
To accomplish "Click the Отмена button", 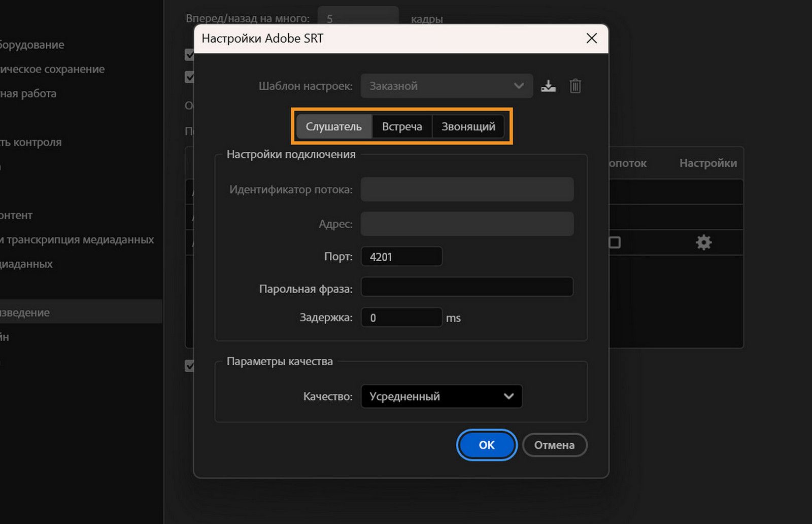I will (554, 445).
